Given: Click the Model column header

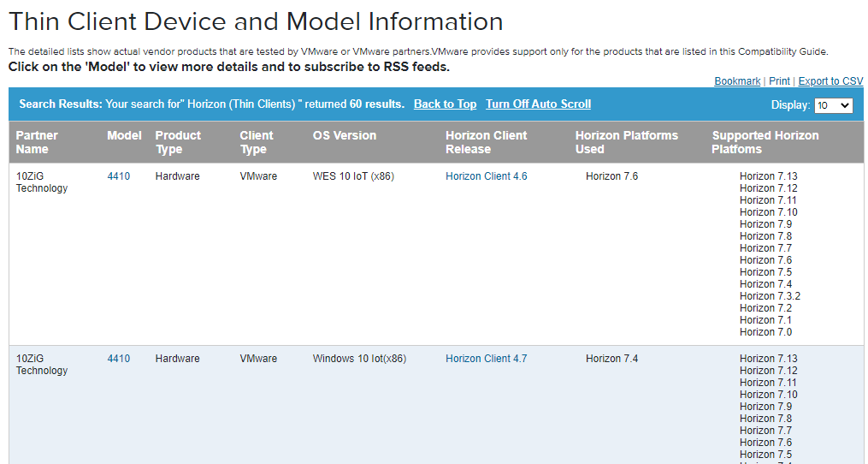Looking at the screenshot, I should 124,136.
